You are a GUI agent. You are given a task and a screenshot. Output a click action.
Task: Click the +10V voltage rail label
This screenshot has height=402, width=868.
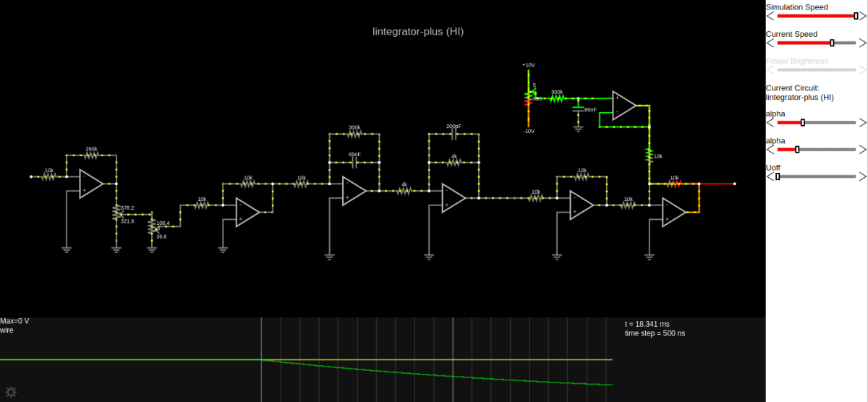click(528, 65)
